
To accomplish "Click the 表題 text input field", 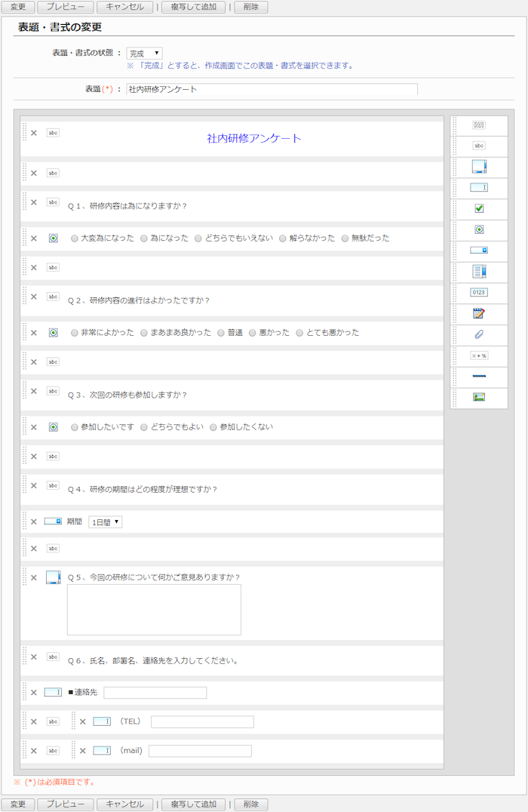I will (x=272, y=89).
